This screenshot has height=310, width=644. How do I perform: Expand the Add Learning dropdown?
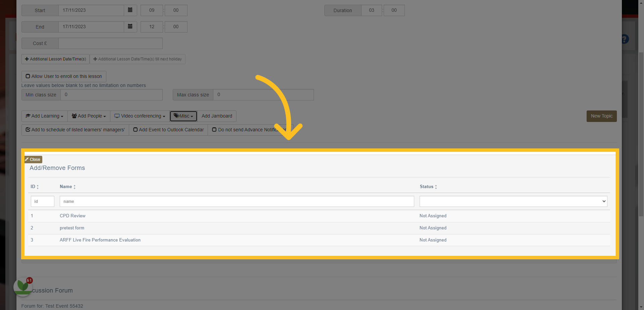coord(44,116)
